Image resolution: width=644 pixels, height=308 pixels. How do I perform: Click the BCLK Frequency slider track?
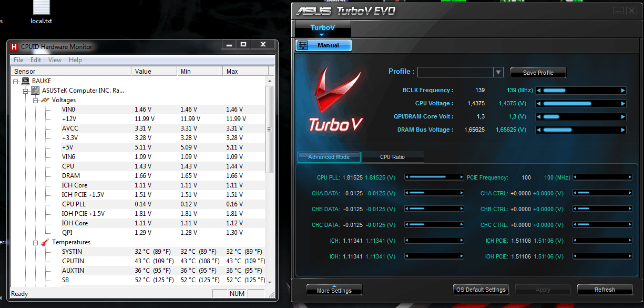tap(581, 91)
